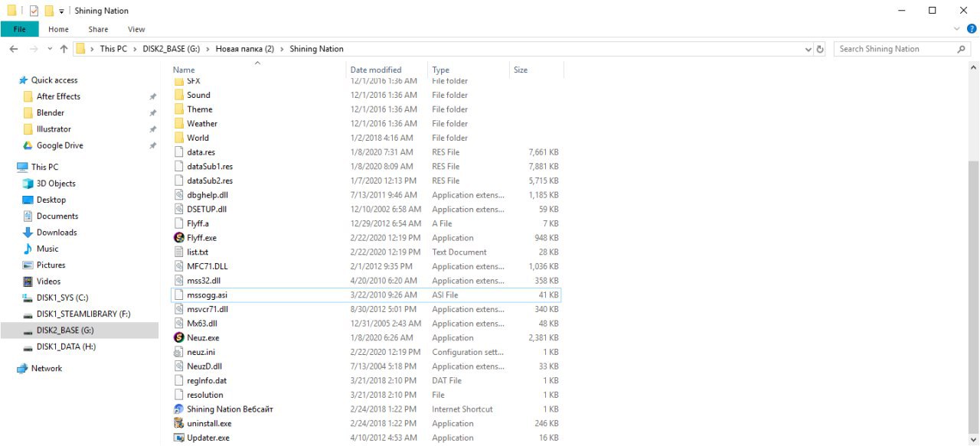980x446 pixels.
Task: Switch to the Share ribbon tab
Action: tap(98, 29)
